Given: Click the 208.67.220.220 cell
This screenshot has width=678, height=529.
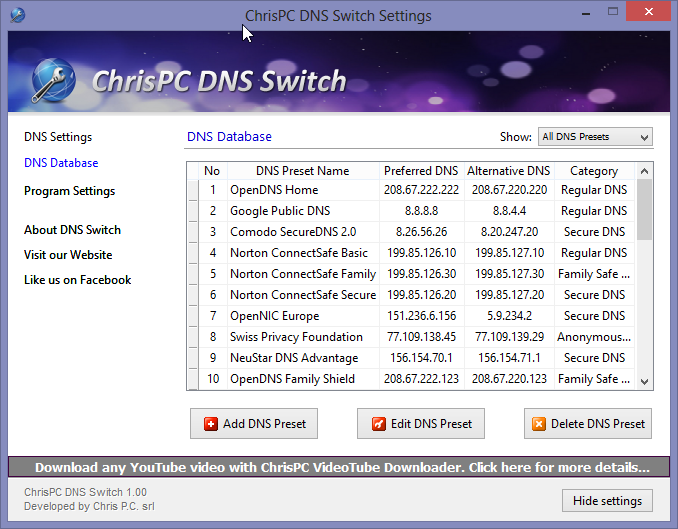Looking at the screenshot, I should (x=509, y=190).
